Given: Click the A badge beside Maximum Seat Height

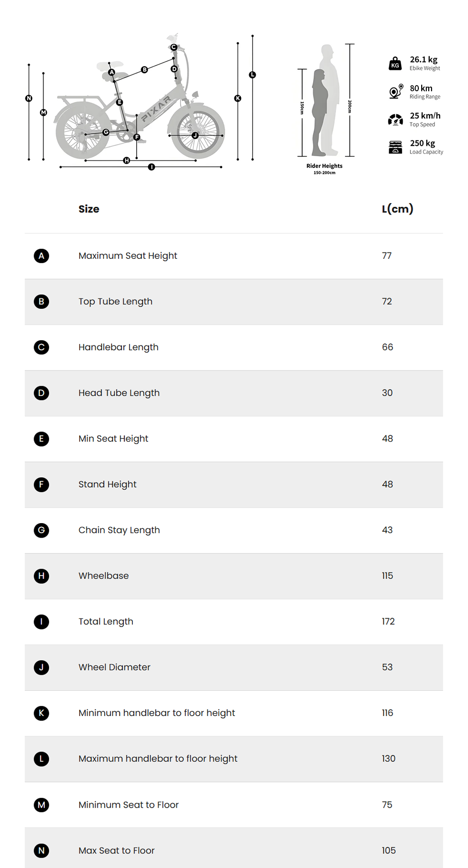Looking at the screenshot, I should coord(42,256).
